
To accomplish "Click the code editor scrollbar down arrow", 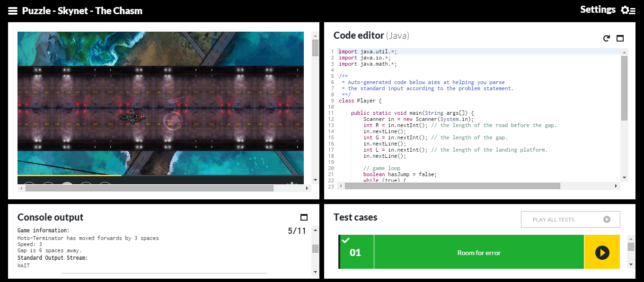I will [x=624, y=178].
